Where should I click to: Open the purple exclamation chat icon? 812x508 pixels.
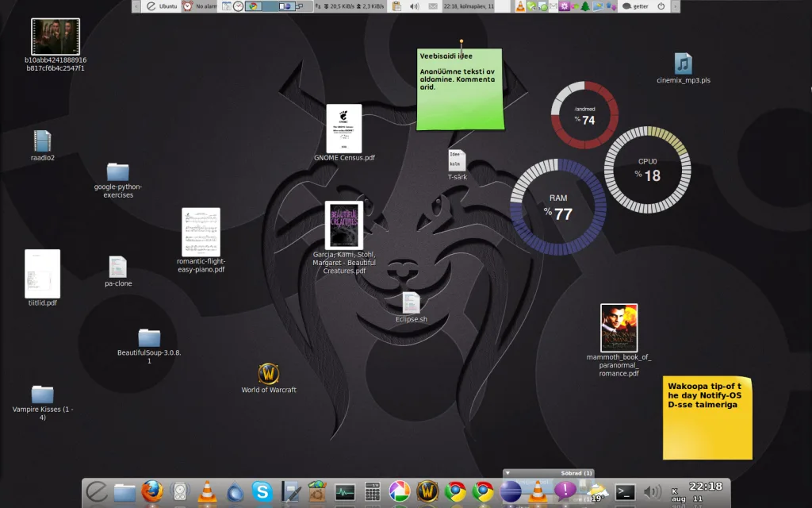(x=565, y=491)
